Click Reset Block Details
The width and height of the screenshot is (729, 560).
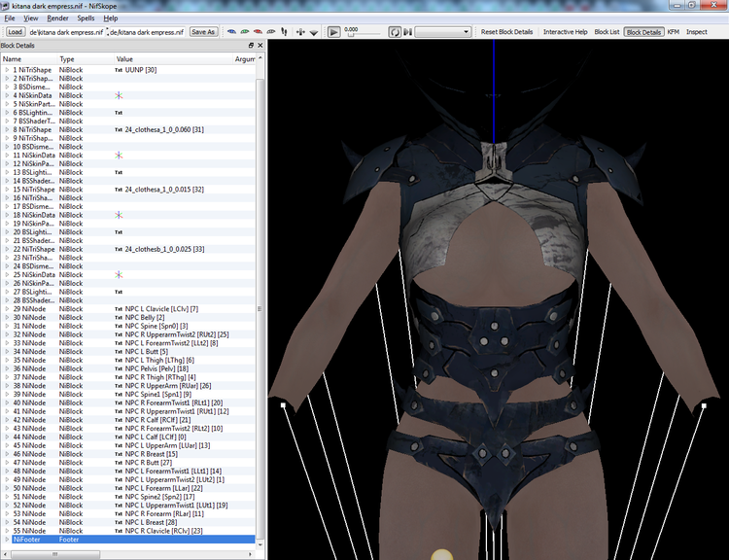[x=506, y=32]
